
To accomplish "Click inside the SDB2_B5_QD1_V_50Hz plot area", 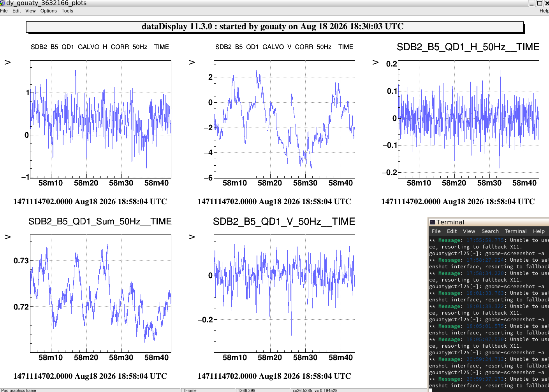I will [284, 294].
